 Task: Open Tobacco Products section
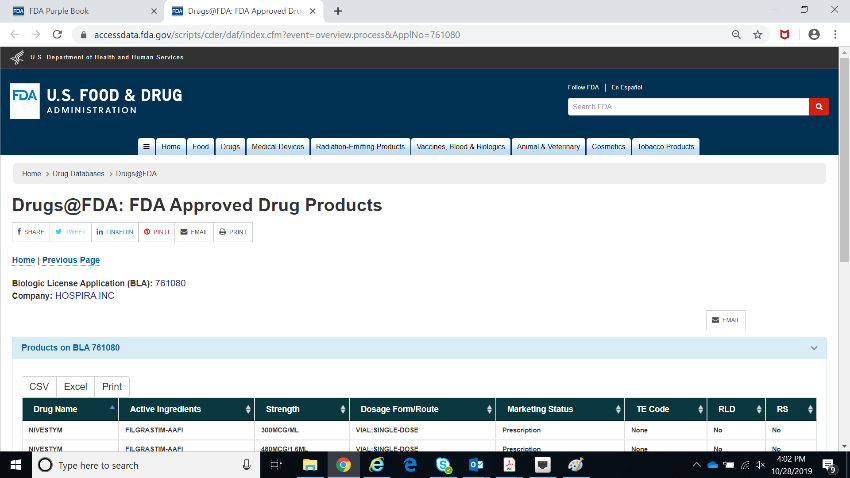666,146
